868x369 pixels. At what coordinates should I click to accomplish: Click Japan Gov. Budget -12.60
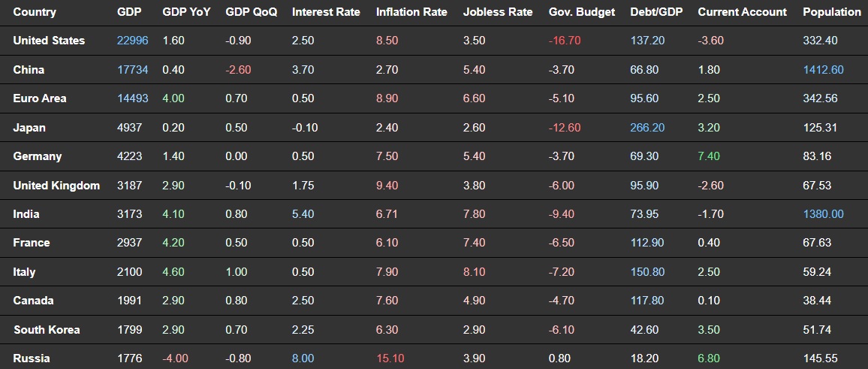[565, 128]
